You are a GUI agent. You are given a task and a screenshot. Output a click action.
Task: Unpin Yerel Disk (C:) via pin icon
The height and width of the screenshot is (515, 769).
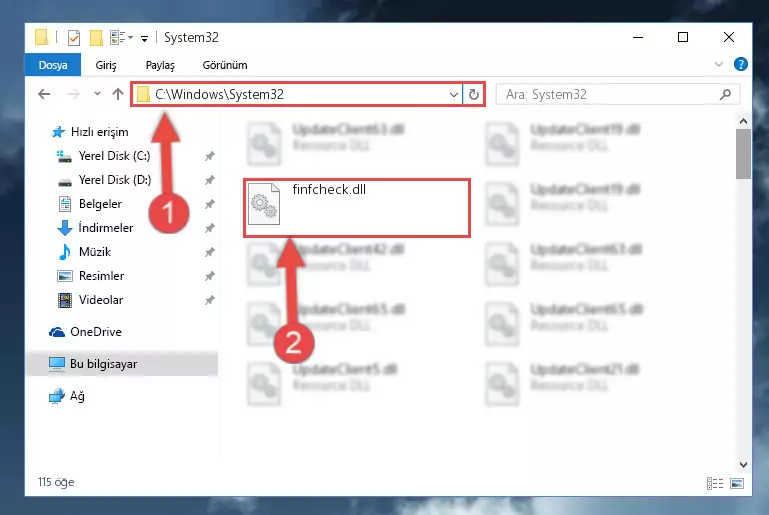pos(209,156)
